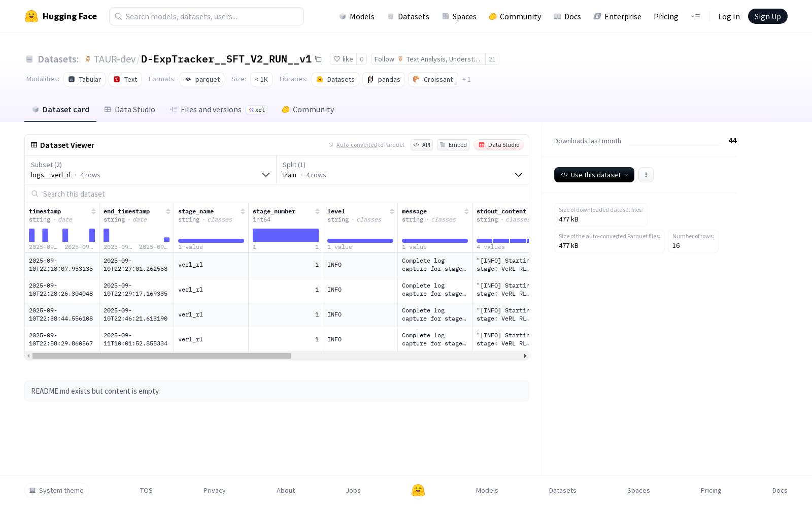
Task: Go to Models in the top navigation
Action: point(357,16)
